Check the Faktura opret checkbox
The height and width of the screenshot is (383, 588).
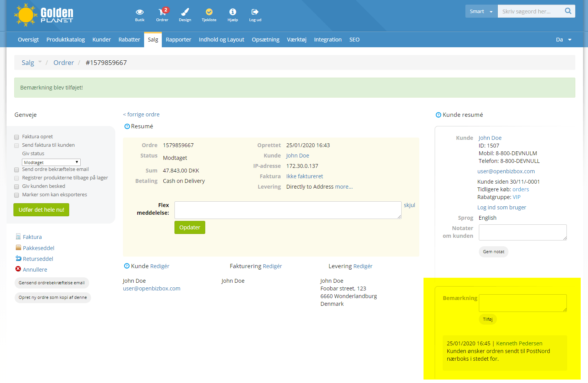tap(17, 137)
